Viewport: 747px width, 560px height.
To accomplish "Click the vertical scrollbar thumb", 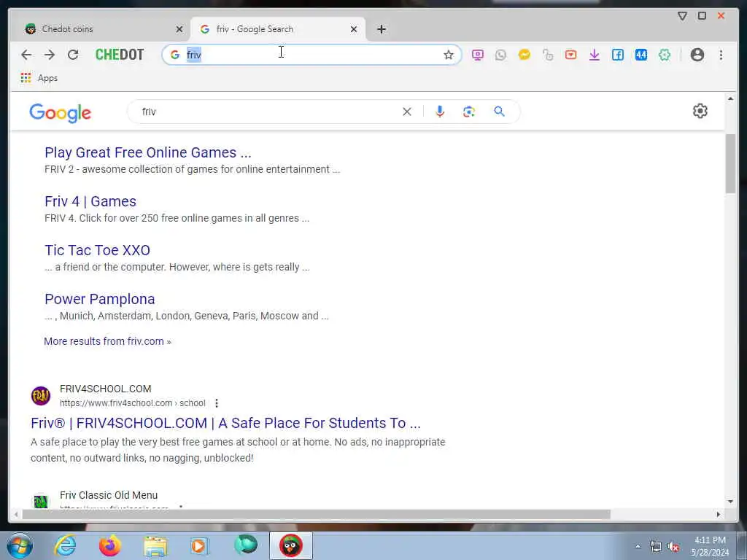I will (x=730, y=164).
